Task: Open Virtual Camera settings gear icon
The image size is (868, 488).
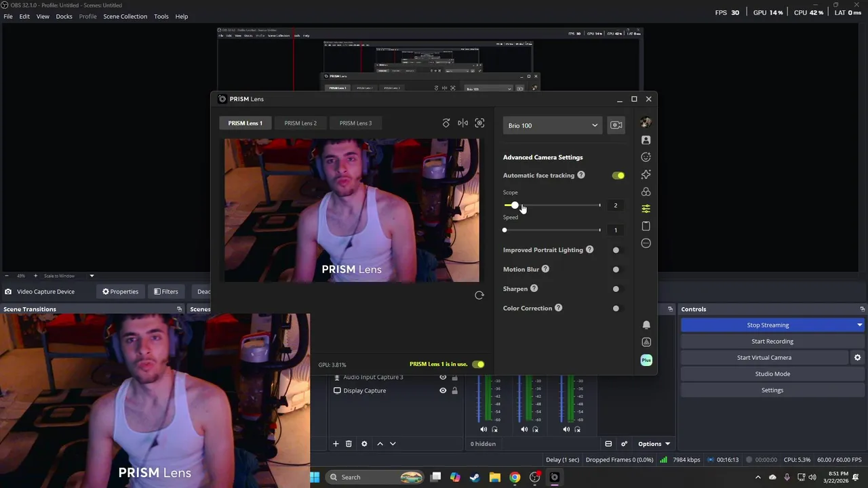Action: (x=857, y=358)
